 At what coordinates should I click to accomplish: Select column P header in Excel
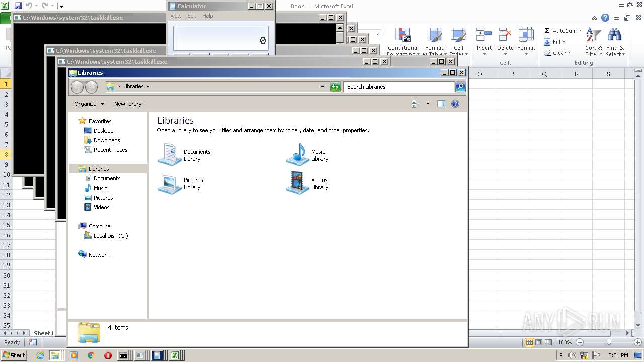click(512, 74)
